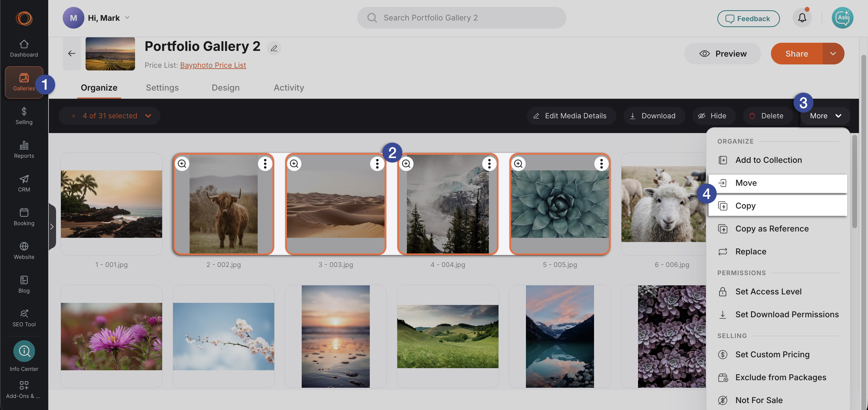
Task: Zoom into 002.jpg using magnifier icon
Action: [x=182, y=163]
